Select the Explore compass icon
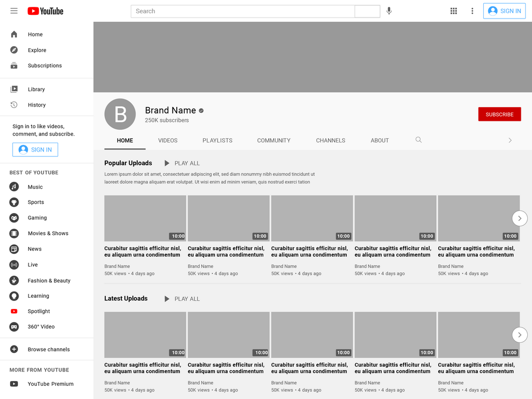 pyautogui.click(x=14, y=50)
